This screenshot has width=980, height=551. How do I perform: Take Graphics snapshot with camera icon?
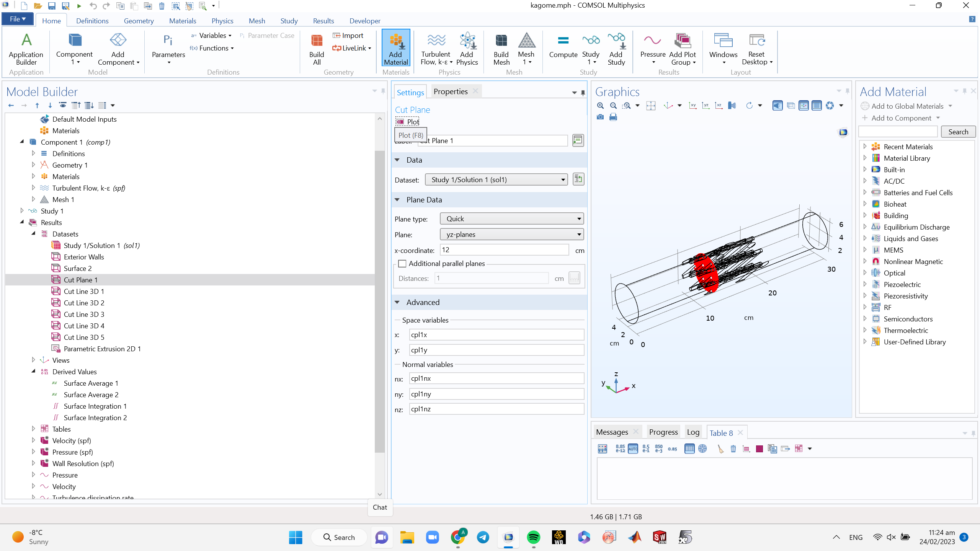pos(600,117)
